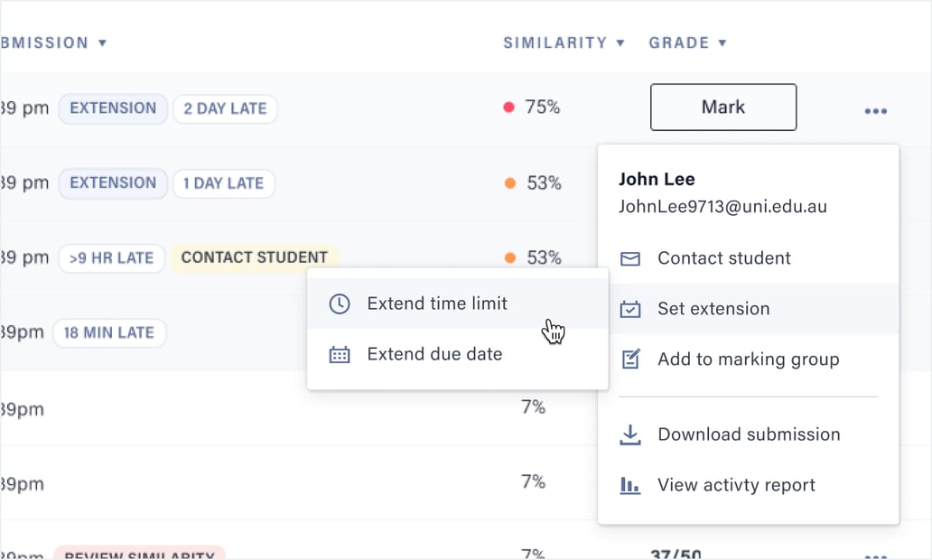Viewport: 932px width, 560px height.
Task: Click the Mark button
Action: (722, 107)
